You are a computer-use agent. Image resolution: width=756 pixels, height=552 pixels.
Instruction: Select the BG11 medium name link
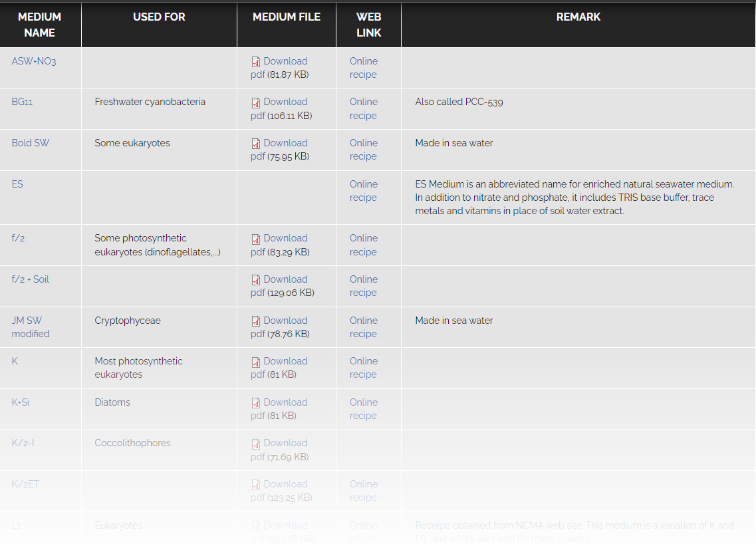[22, 102]
